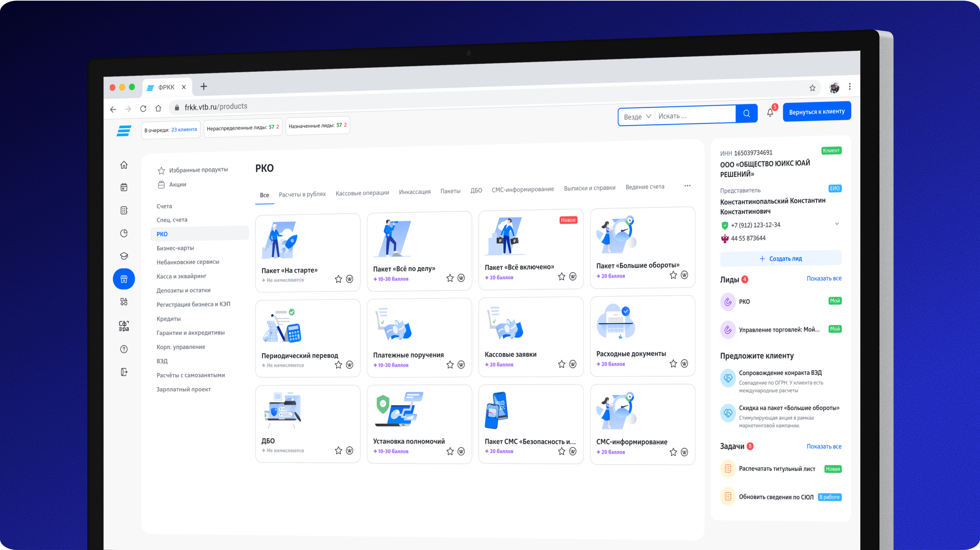This screenshot has width=980, height=550.
Task: Switch to Выписки и справки tab
Action: 590,188
